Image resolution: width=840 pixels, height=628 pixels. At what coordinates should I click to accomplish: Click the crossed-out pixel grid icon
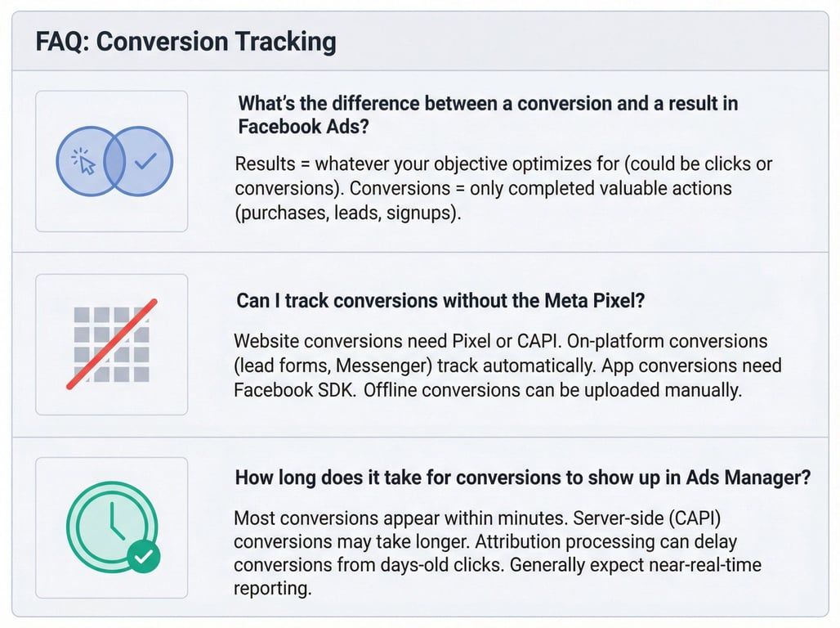(111, 344)
